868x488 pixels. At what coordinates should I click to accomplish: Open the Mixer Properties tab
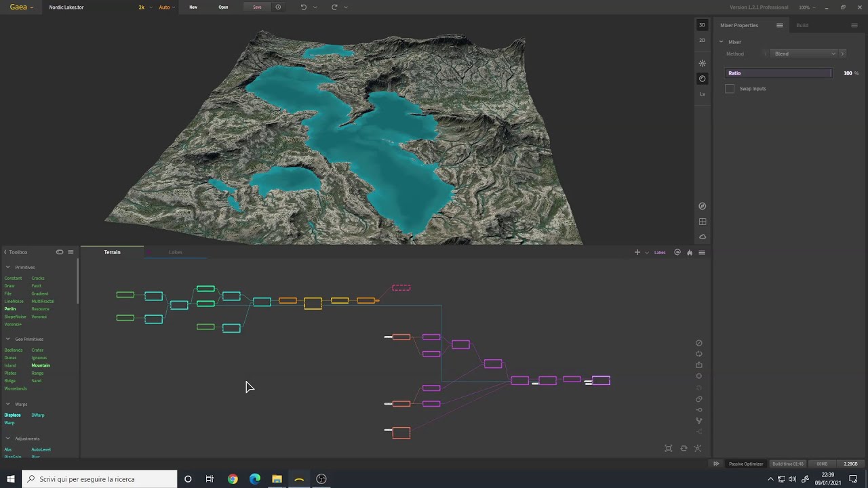(x=739, y=25)
